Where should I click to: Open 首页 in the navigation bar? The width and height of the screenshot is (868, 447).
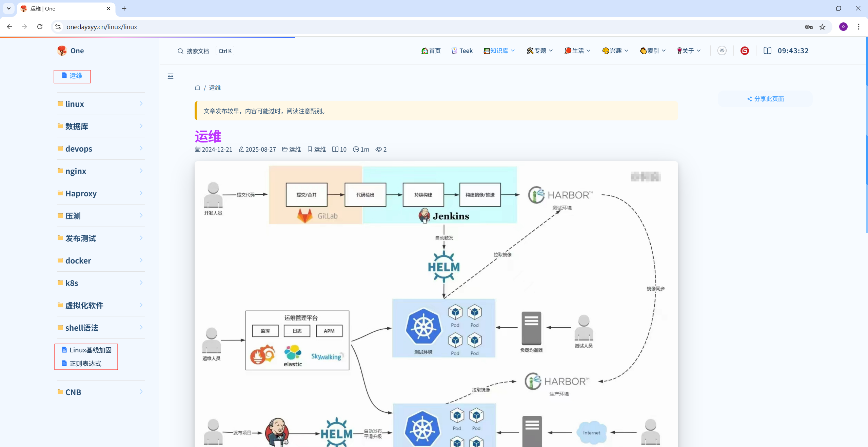(x=431, y=51)
